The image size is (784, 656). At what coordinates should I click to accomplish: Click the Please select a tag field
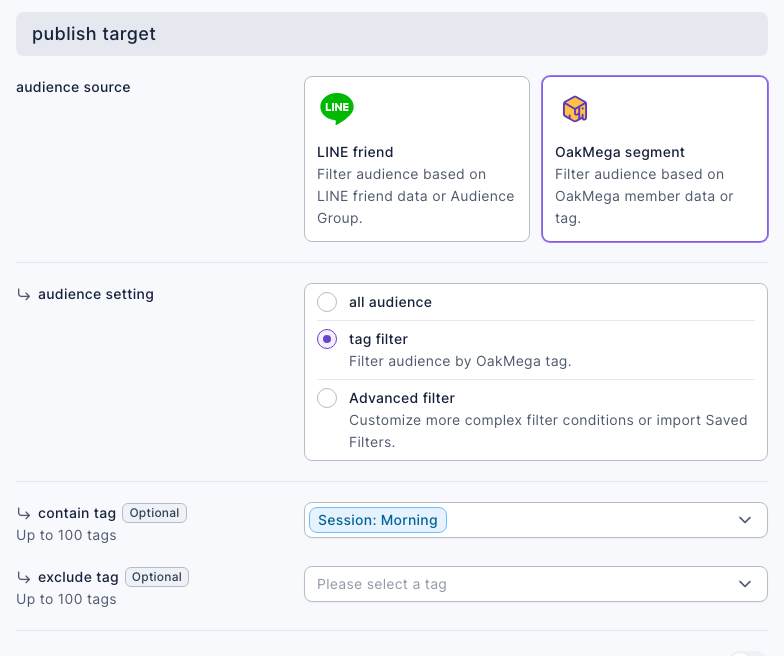click(x=536, y=584)
